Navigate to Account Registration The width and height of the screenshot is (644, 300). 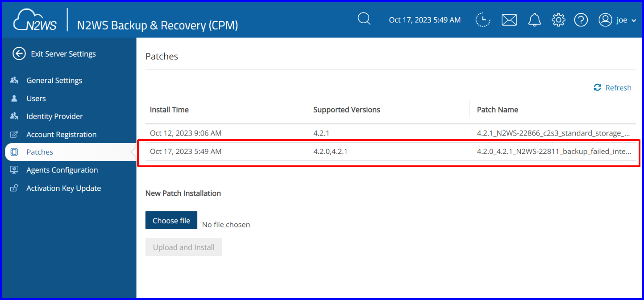click(x=62, y=134)
